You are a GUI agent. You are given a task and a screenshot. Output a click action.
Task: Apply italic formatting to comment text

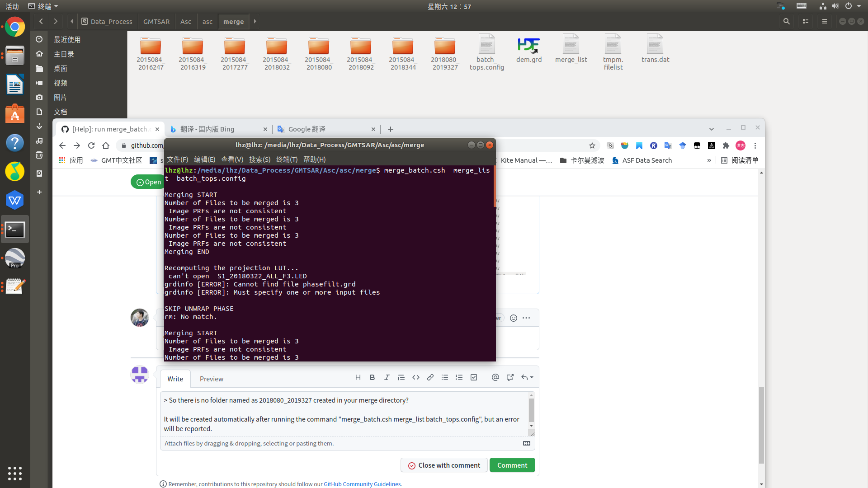(x=387, y=377)
